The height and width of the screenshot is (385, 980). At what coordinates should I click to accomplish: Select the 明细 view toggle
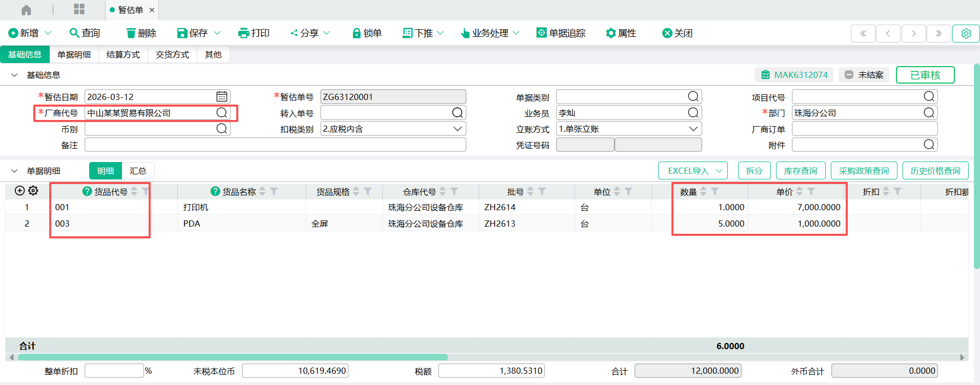[106, 171]
